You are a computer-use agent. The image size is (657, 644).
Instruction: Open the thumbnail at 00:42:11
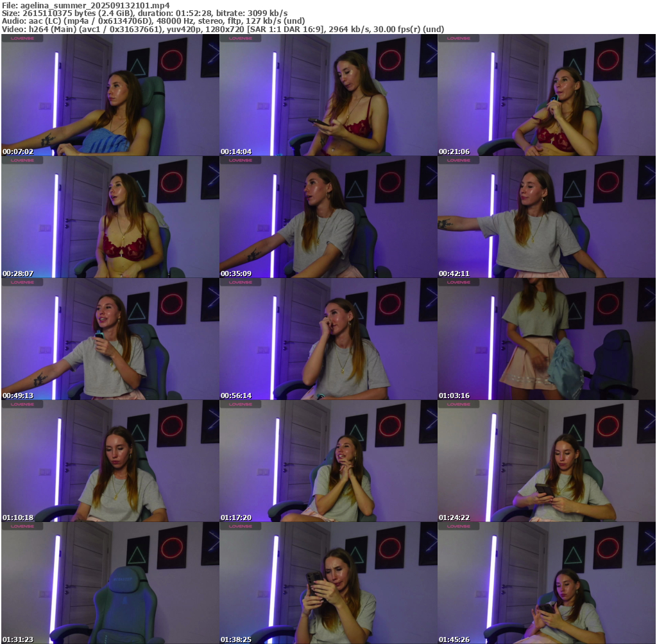tap(546, 217)
